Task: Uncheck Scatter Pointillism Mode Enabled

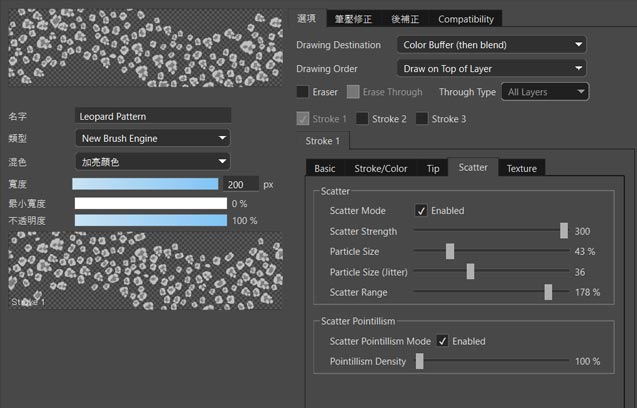Action: (443, 341)
